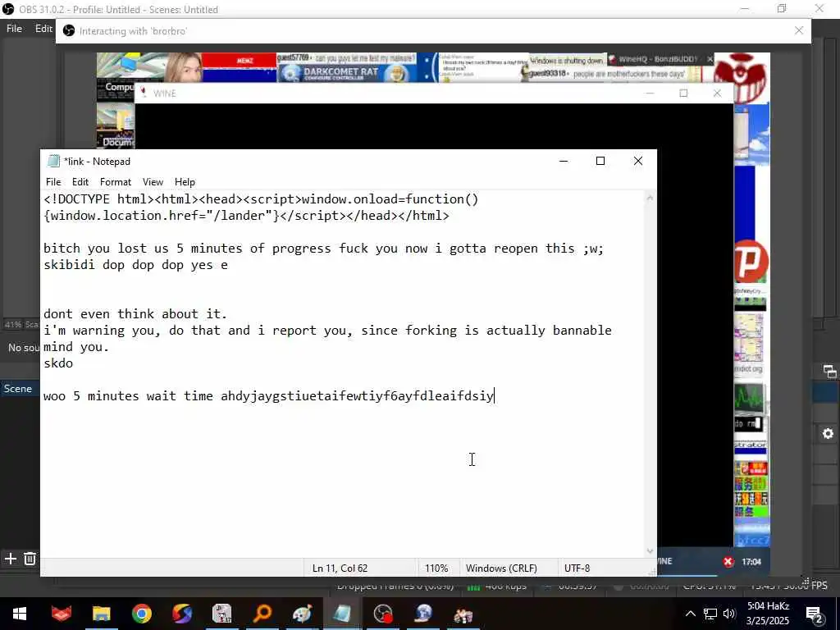Open the orange magnifier search app on taskbar
Screen dimensions: 840x630
262,614
